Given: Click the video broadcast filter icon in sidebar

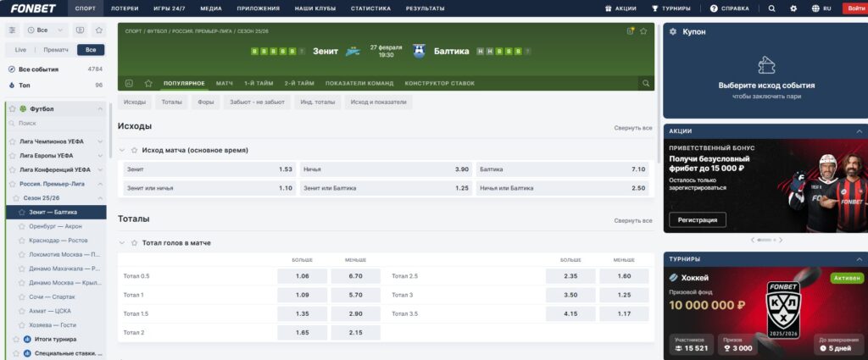Looking at the screenshot, I should 80,30.
